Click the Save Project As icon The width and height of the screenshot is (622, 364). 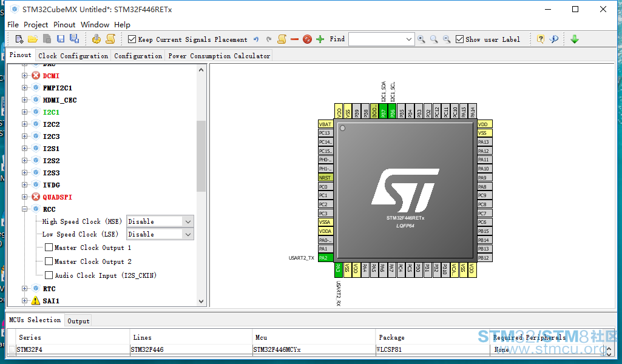point(74,38)
